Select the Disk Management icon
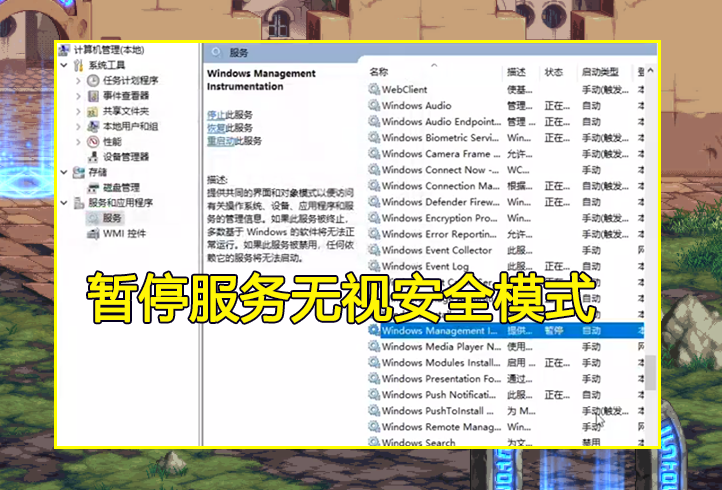Image resolution: width=722 pixels, height=490 pixels. click(93, 187)
